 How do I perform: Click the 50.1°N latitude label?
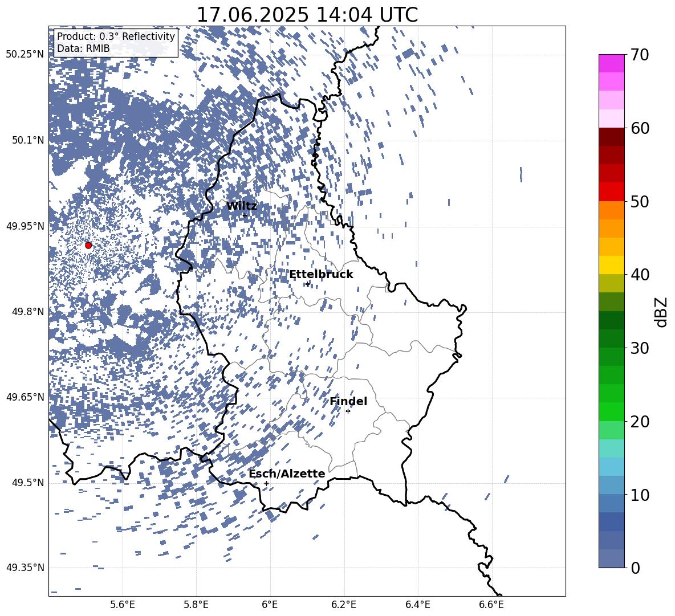pos(29,140)
